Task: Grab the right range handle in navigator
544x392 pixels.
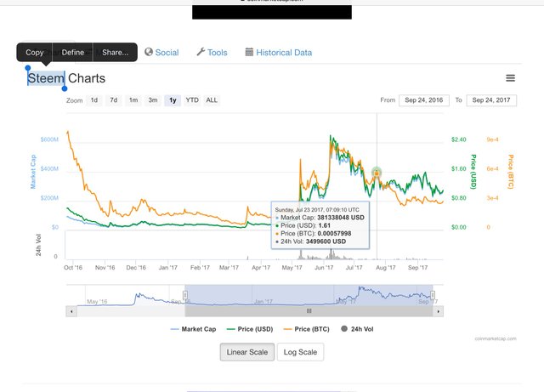Action: click(433, 295)
